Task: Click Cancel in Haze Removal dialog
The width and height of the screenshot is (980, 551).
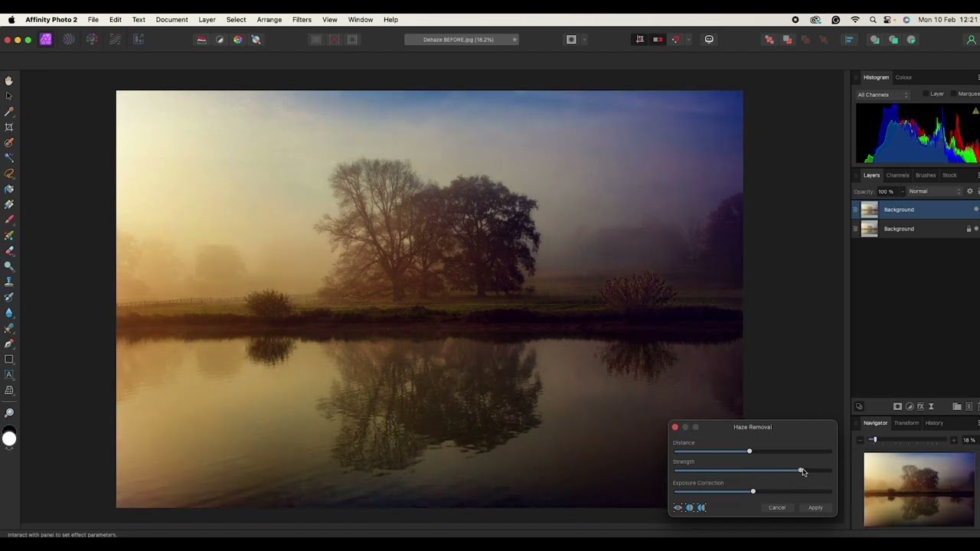Action: click(777, 507)
